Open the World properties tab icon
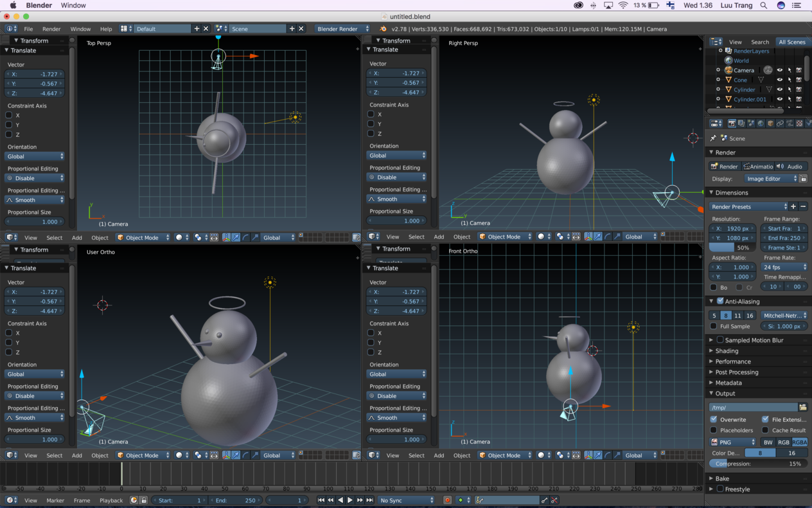 (x=761, y=123)
